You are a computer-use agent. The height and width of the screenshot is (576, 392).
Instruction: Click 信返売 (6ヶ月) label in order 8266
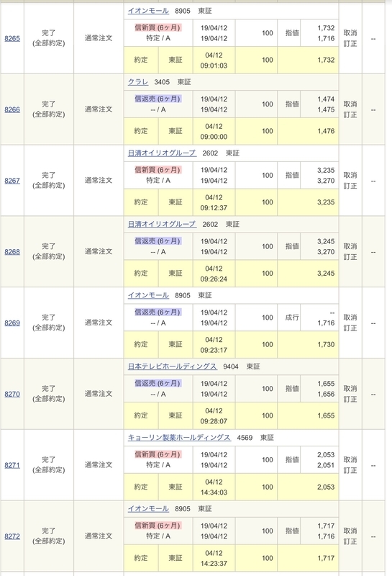158,99
